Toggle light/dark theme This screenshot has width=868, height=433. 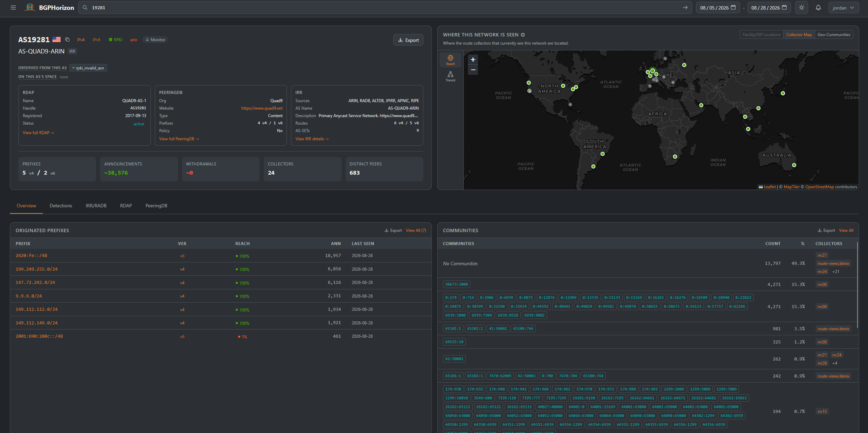click(x=802, y=7)
